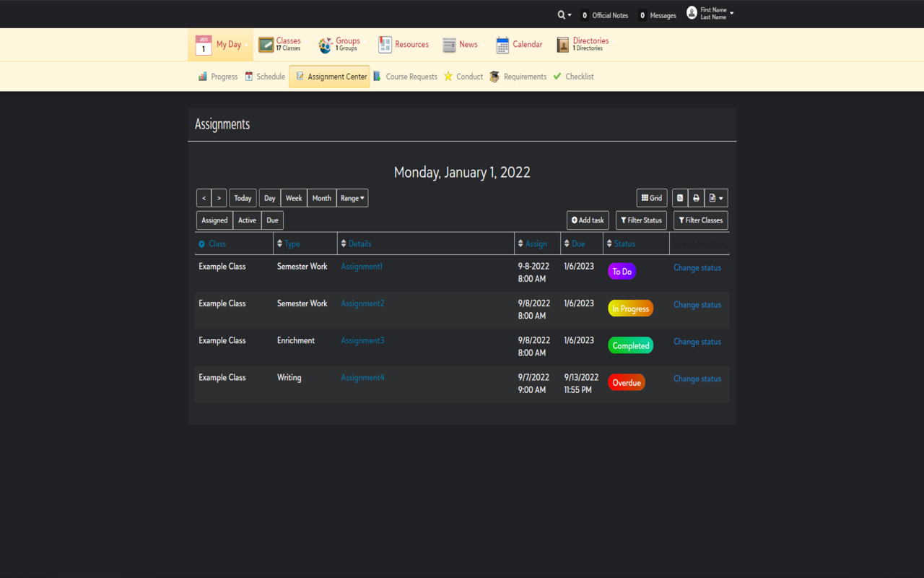Click the print icon button

[x=696, y=198]
